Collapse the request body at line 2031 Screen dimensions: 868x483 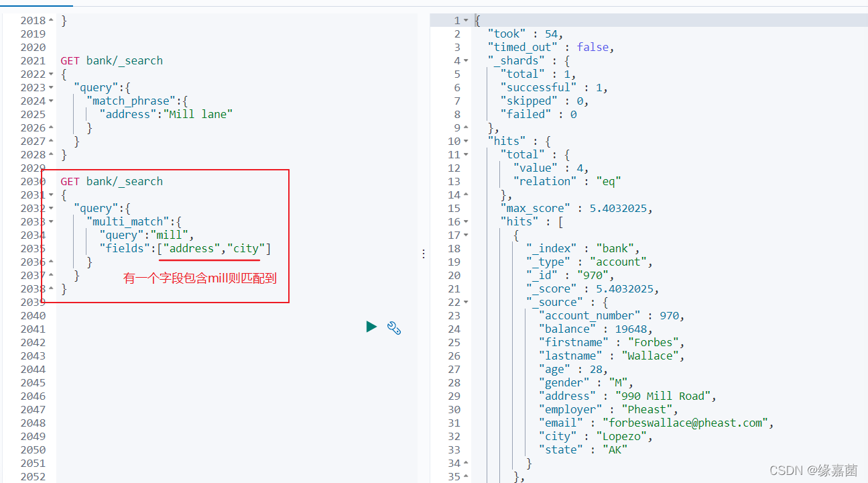click(x=52, y=195)
